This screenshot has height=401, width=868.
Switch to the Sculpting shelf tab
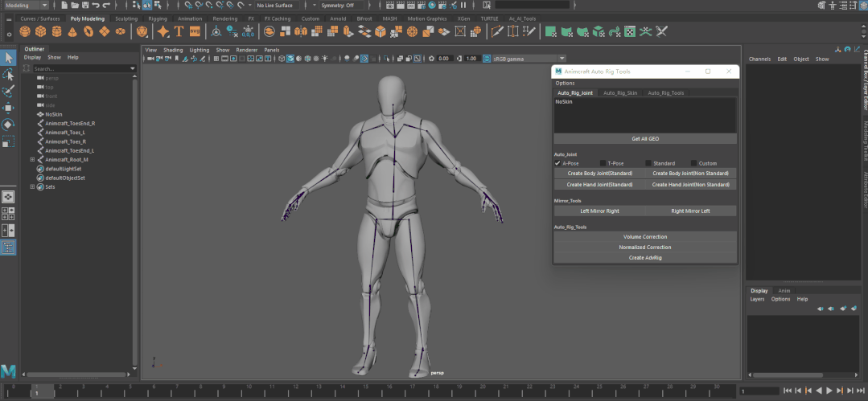pos(126,18)
